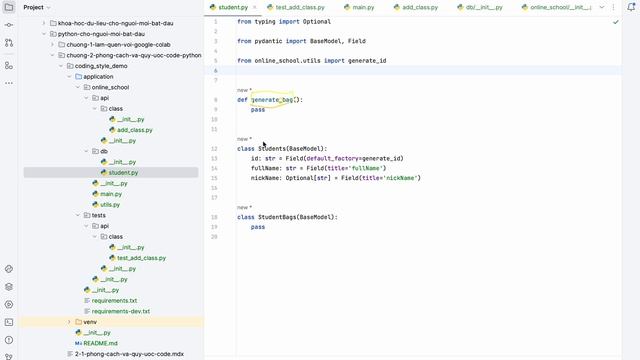
Task: Click the folder icon of application
Action: pyautogui.click(x=78, y=76)
